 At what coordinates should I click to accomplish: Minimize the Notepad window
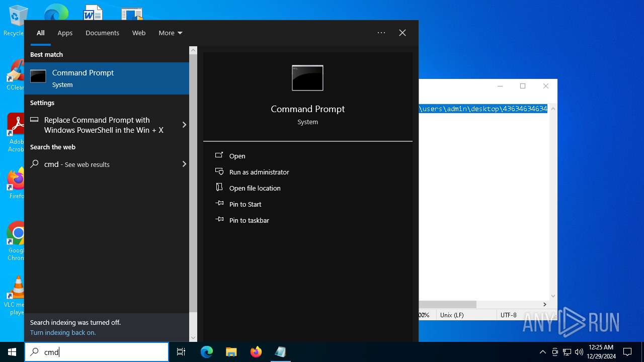pos(500,86)
